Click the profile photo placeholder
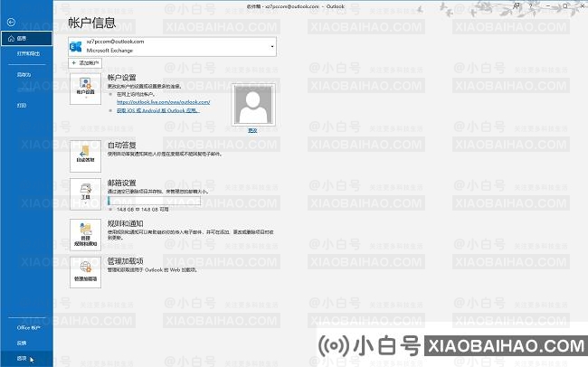The height and width of the screenshot is (367, 588). [253, 105]
